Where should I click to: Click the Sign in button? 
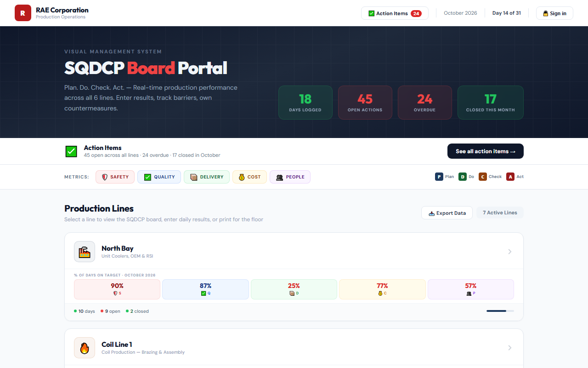[554, 13]
